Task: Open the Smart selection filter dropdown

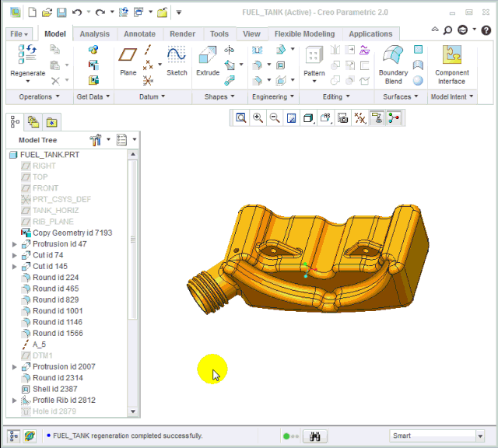Action: point(480,436)
